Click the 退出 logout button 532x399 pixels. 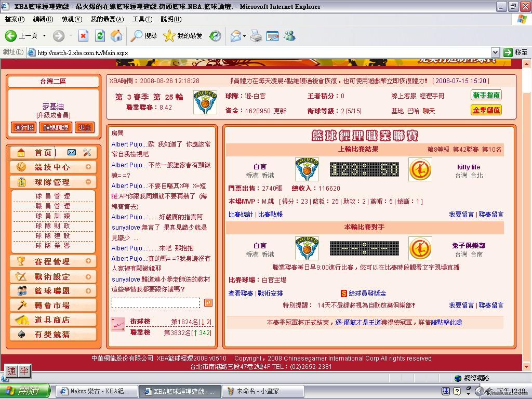coord(85,128)
